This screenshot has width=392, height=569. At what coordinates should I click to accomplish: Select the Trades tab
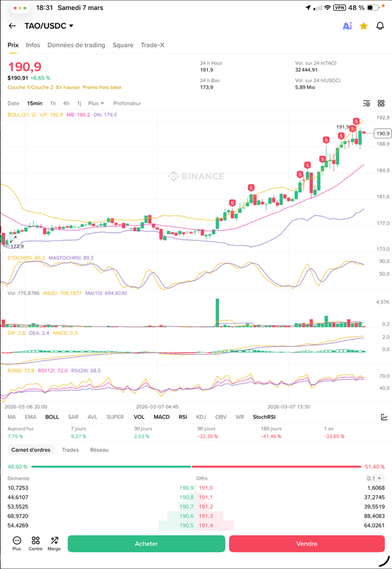[x=70, y=450]
